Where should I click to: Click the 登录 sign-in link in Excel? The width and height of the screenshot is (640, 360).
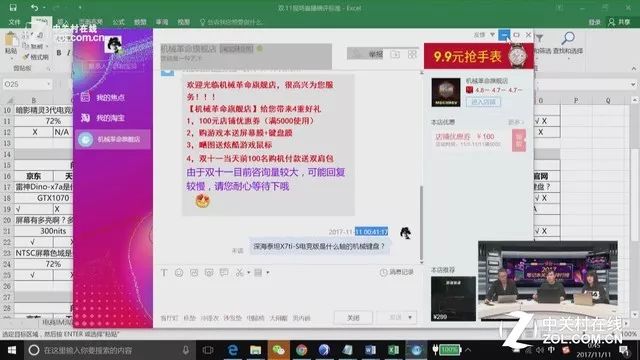point(595,22)
